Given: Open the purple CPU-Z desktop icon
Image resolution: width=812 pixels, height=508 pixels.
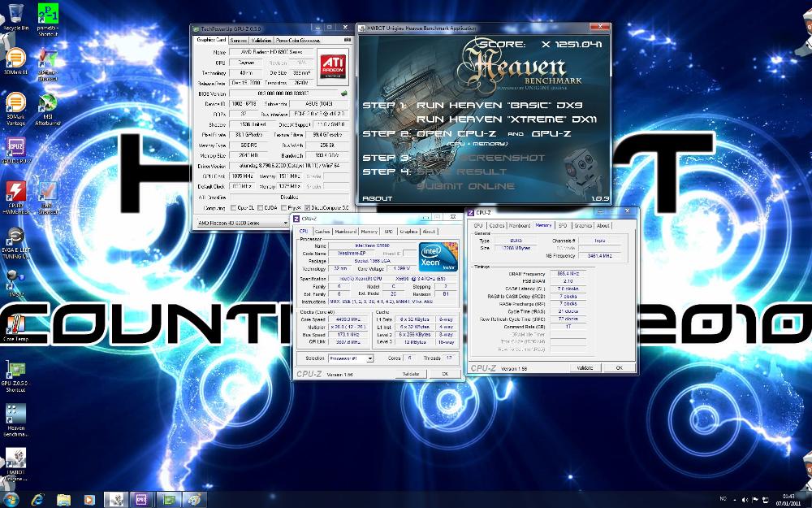Looking at the screenshot, I should (15, 150).
